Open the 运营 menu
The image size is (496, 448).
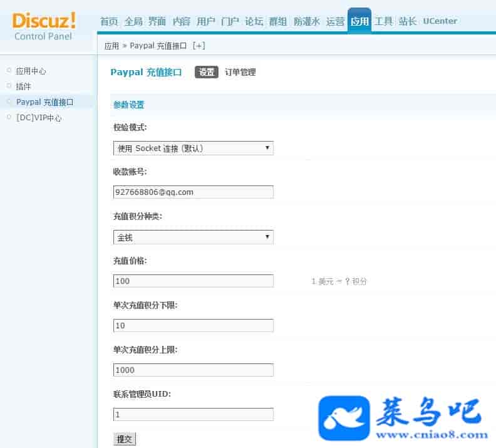pos(335,21)
